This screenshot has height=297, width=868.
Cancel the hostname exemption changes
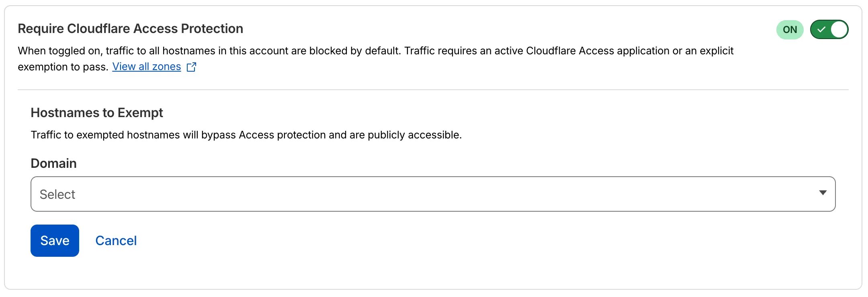click(116, 240)
